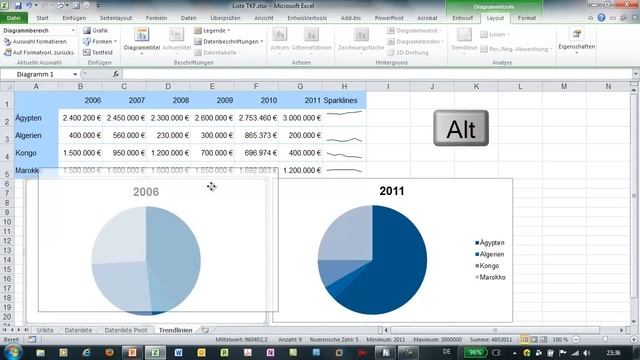This screenshot has width=640, height=360.
Task: Insert a Textfeld via ribbon
Action: click(x=98, y=52)
